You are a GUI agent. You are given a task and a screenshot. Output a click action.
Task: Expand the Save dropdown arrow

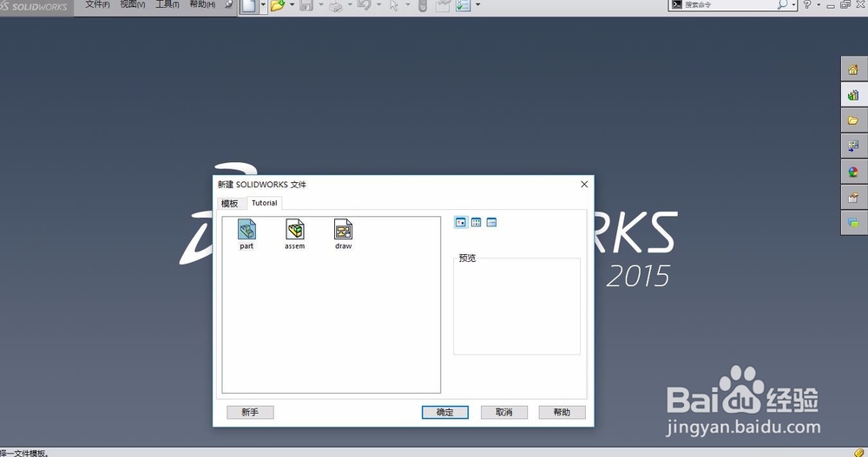321,5
